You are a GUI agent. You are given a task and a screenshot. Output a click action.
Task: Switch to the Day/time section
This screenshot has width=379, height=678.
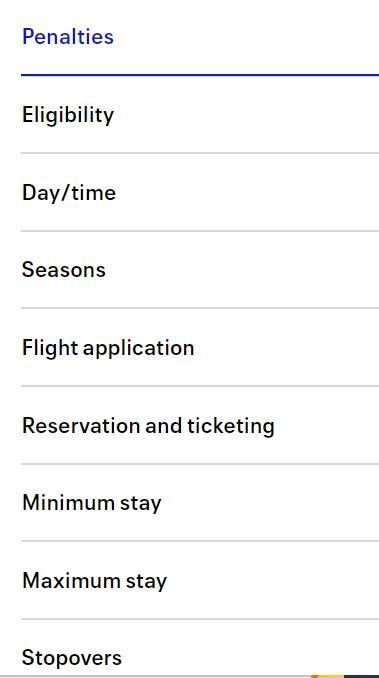200,192
